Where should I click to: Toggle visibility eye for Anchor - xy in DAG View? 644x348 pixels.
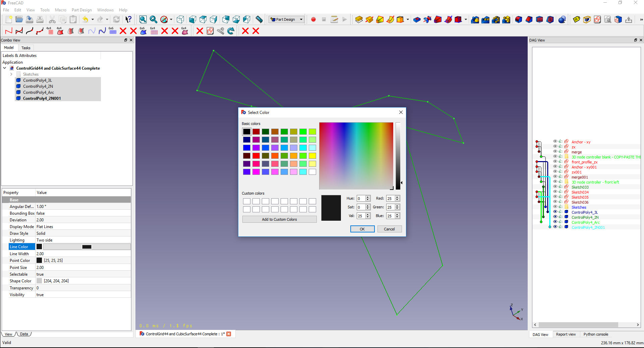(x=555, y=142)
